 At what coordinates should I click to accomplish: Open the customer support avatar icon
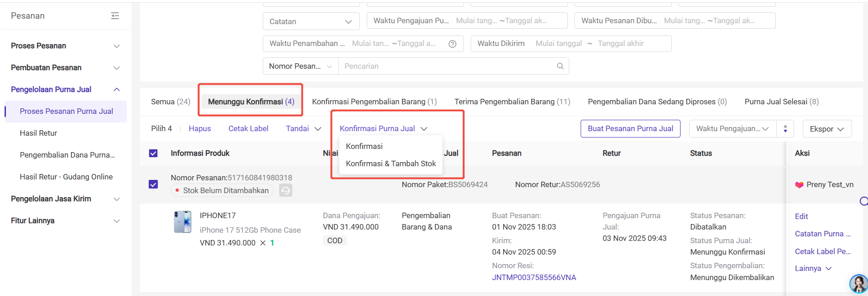pyautogui.click(x=858, y=284)
